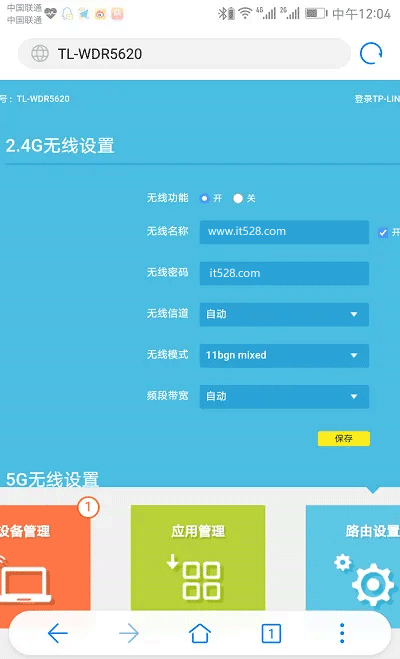Tap the 无线模式 label
Viewport: 400px width, 659px height.
tap(167, 355)
